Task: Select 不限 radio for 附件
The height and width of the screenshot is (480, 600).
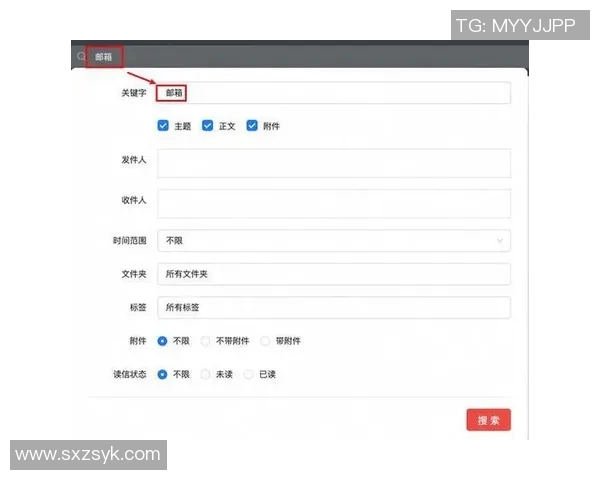Action: pyautogui.click(x=163, y=341)
